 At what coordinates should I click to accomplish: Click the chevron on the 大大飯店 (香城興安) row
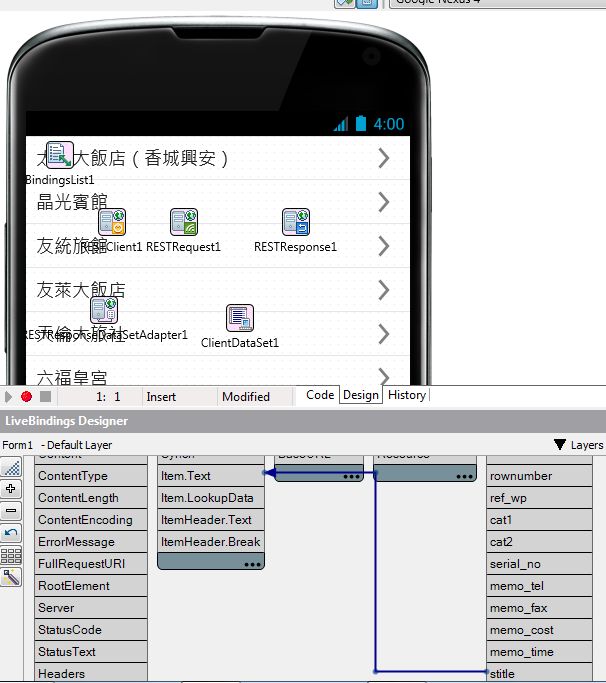point(383,158)
